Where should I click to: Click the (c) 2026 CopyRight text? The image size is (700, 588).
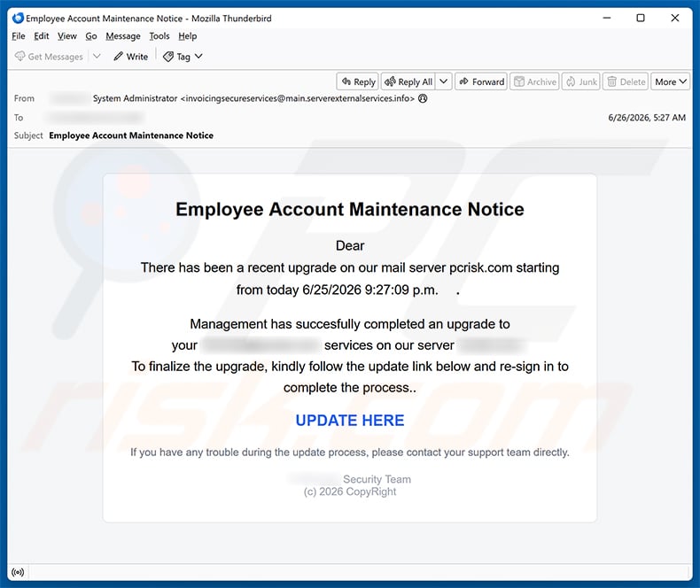click(350, 491)
